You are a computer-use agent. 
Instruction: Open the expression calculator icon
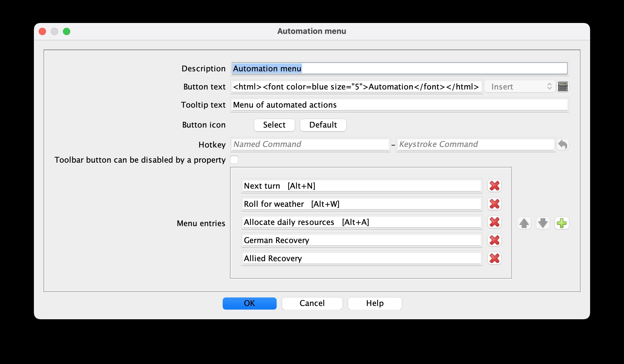coord(563,87)
